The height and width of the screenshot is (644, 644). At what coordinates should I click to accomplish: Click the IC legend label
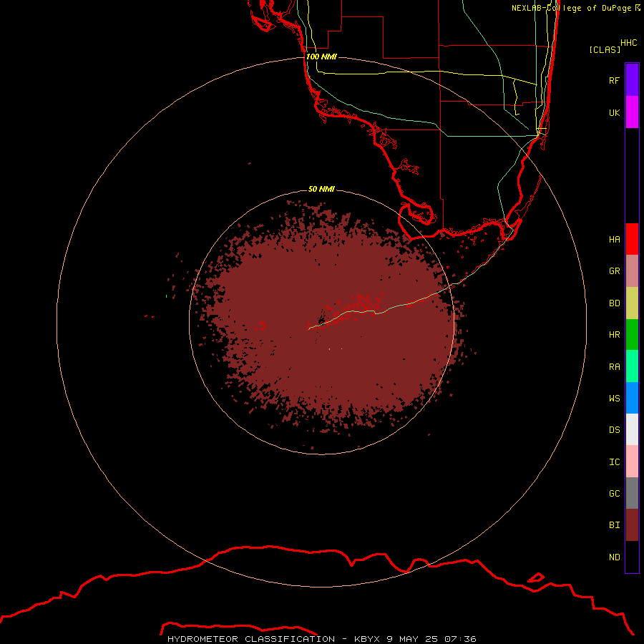(x=614, y=462)
